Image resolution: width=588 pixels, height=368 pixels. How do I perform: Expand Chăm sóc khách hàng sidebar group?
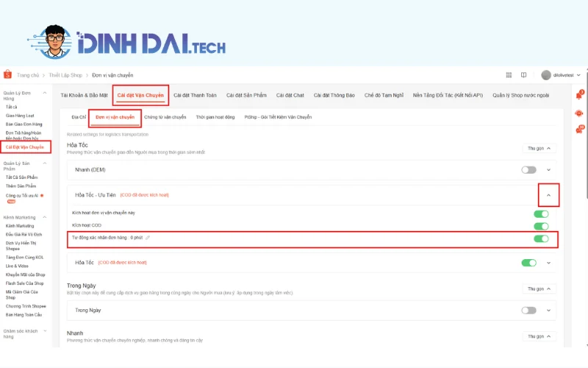pos(45,331)
